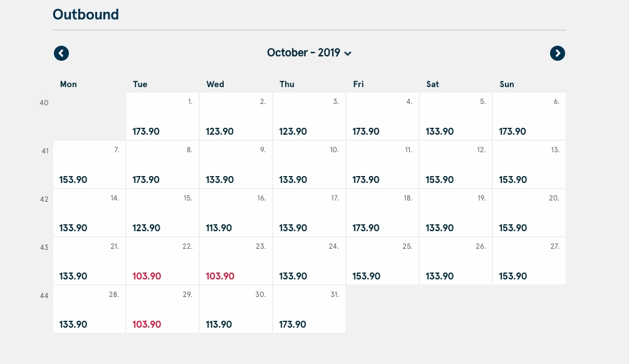Go to previous month with left arrow
Screen dimensions: 629x364
[61, 53]
